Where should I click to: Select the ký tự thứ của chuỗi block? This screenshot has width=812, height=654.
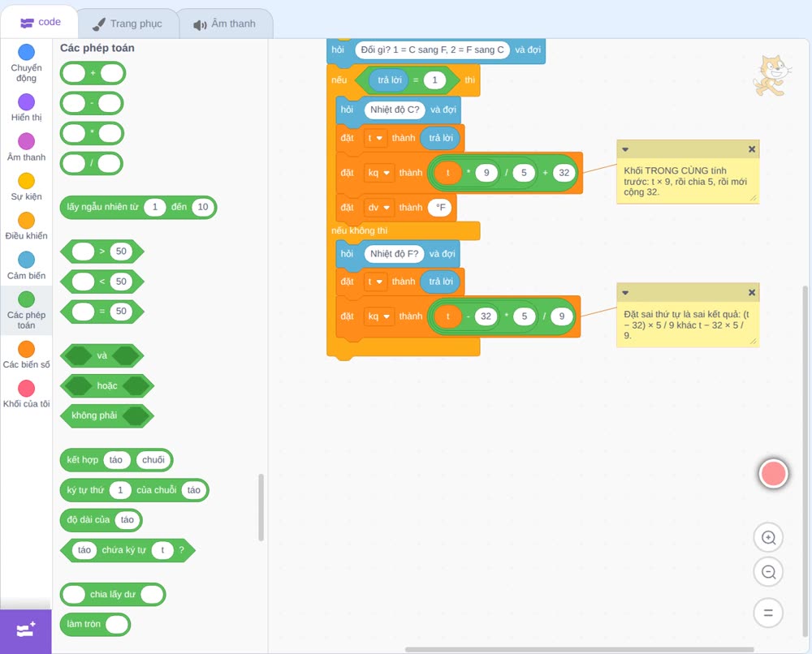tap(135, 490)
